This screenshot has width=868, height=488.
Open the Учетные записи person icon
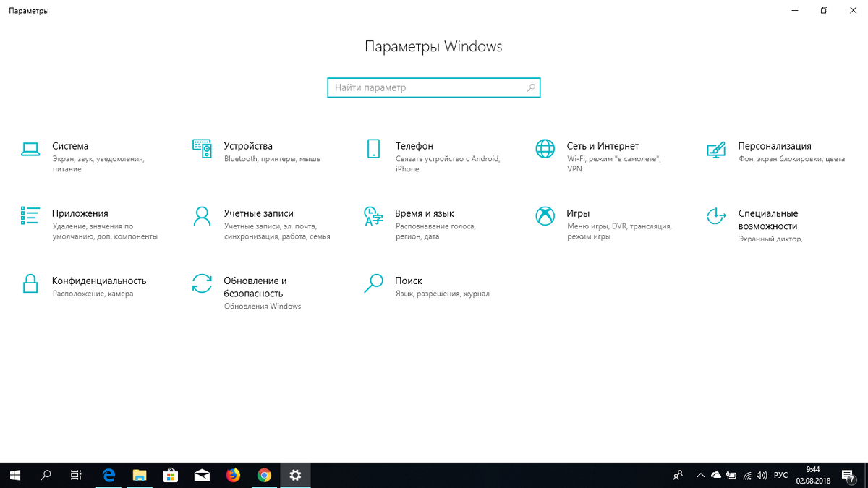(x=202, y=215)
